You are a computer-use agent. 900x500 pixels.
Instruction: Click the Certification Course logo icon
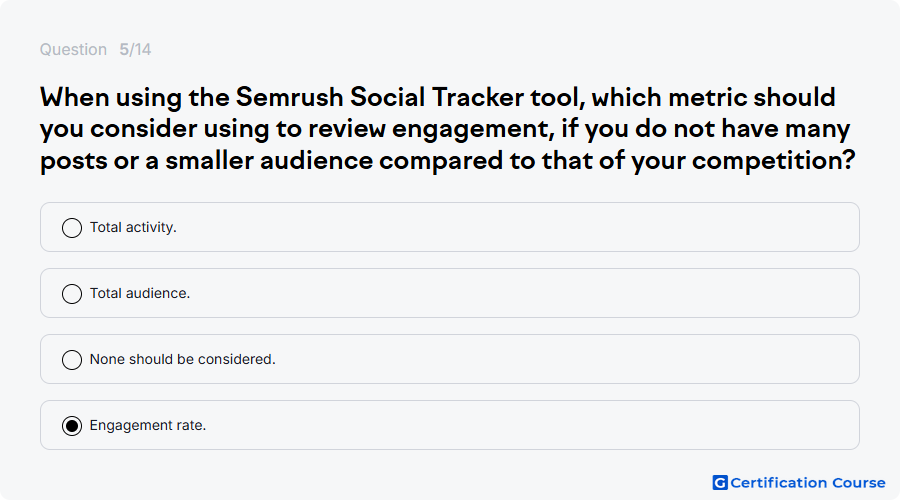[720, 483]
